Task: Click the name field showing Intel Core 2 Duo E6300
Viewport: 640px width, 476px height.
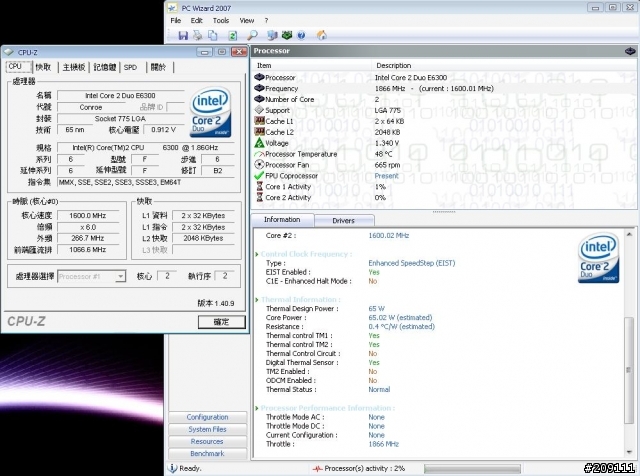Action: pos(121,96)
